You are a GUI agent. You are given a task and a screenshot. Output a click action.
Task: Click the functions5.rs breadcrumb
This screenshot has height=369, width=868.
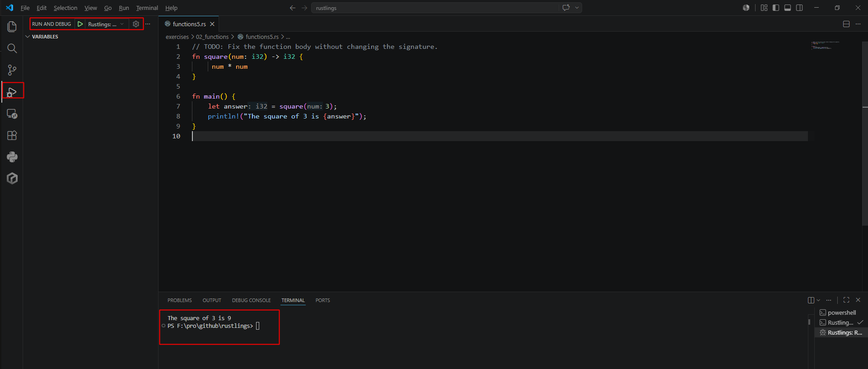click(x=262, y=37)
